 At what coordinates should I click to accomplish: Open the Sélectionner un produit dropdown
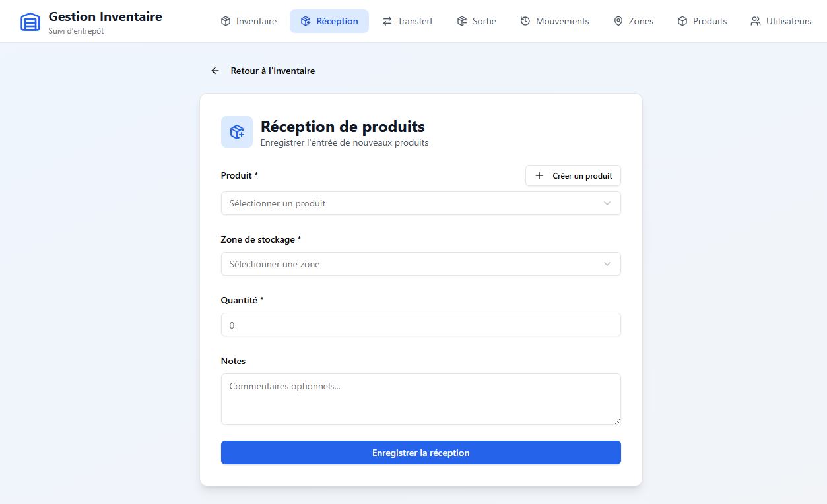(x=421, y=203)
